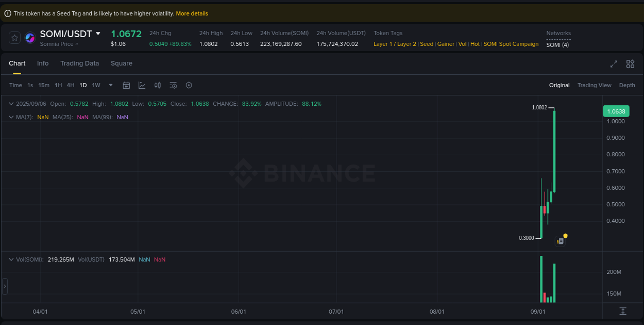
Task: Click the More details link in the banner
Action: [x=192, y=13]
